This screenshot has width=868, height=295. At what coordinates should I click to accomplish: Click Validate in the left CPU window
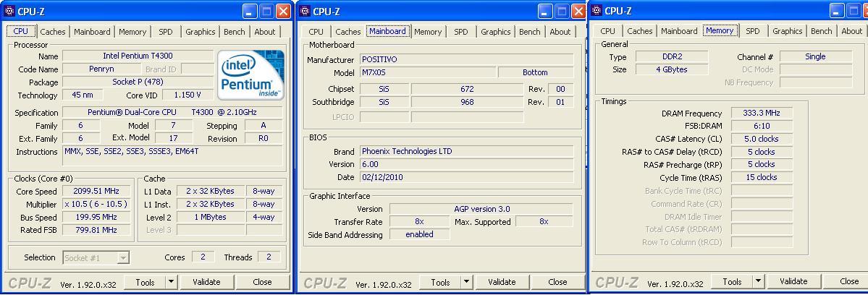click(206, 282)
